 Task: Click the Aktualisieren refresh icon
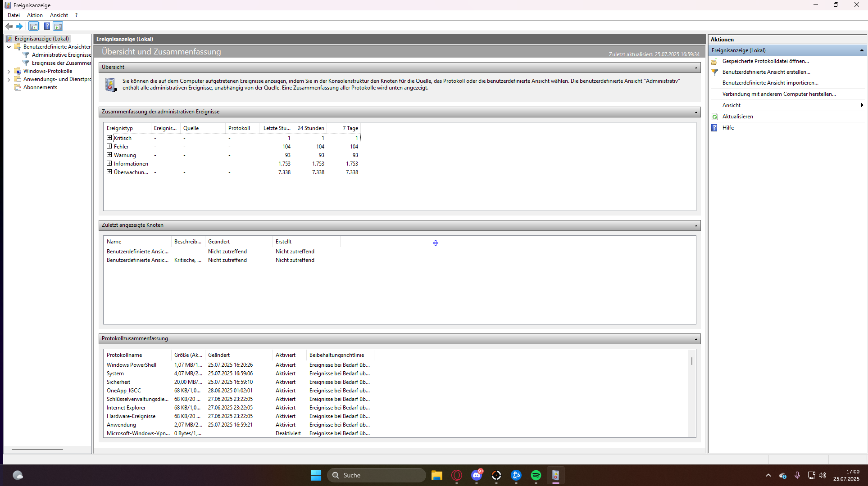click(x=715, y=117)
